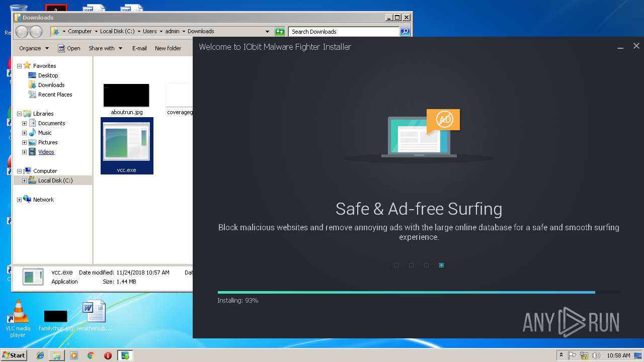Screen dimensions: 644x362
Task: Open Recent Places in Favorites
Action: coord(55,95)
